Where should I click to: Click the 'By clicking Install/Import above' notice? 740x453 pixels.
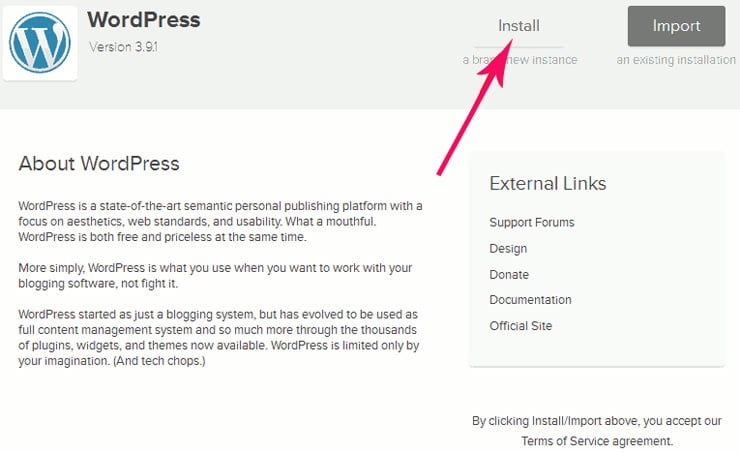pyautogui.click(x=597, y=431)
